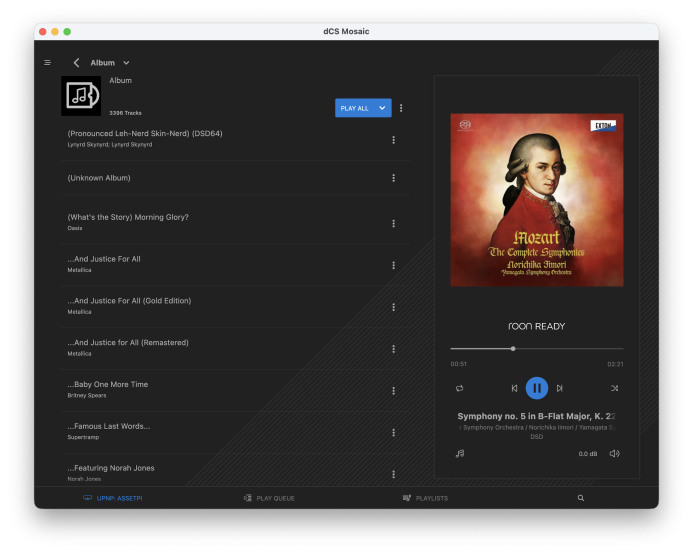
Task: Click the playback progress slider
Action: click(537, 348)
